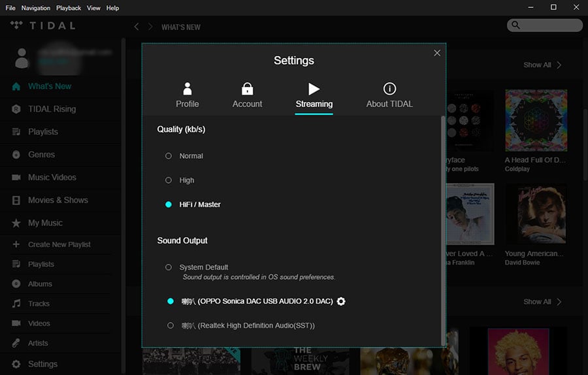This screenshot has height=375, width=588.
Task: Click the Artists microphone icon
Action: point(16,343)
